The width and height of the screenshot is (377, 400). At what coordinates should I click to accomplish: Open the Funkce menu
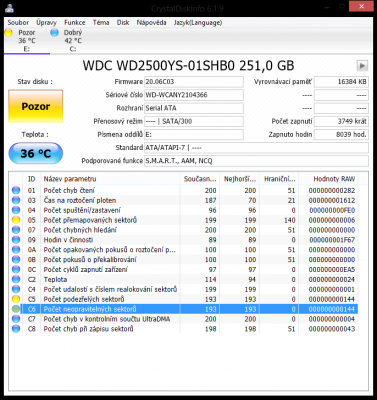click(x=75, y=23)
